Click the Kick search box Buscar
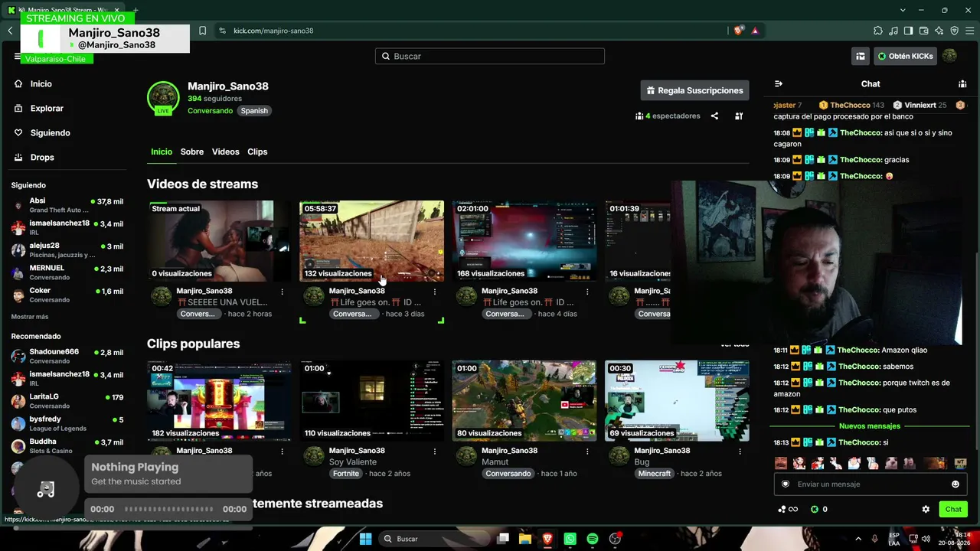Image resolution: width=980 pixels, height=551 pixels. (490, 56)
